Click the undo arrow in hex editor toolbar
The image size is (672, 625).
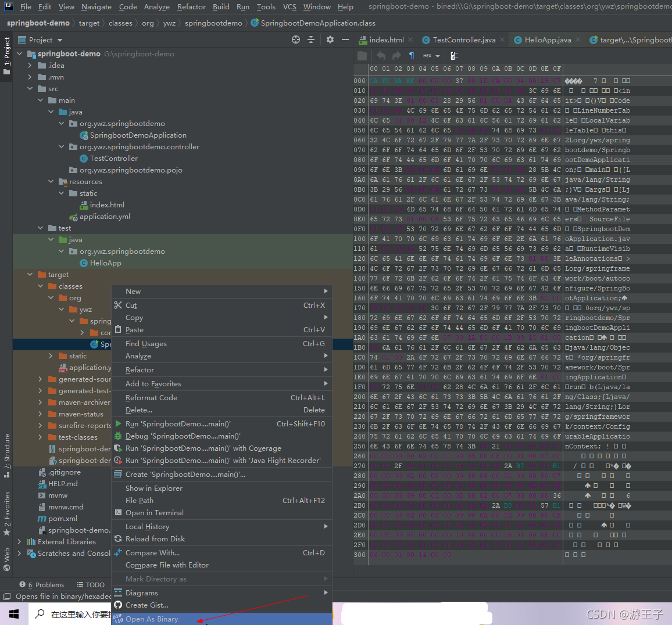tap(381, 56)
